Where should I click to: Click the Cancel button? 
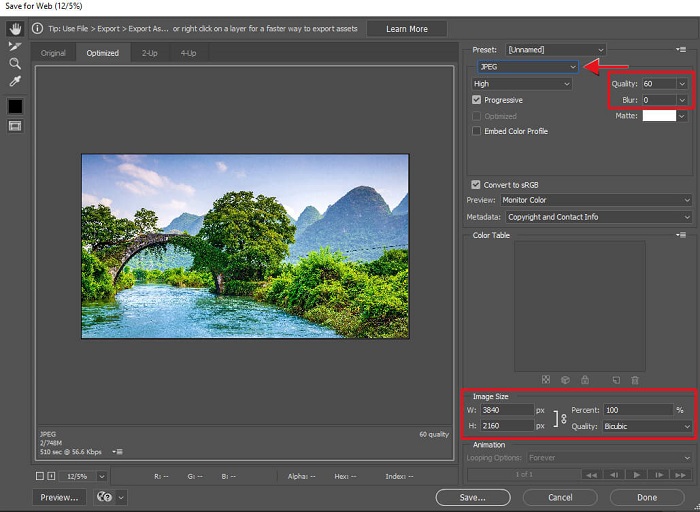point(560,497)
